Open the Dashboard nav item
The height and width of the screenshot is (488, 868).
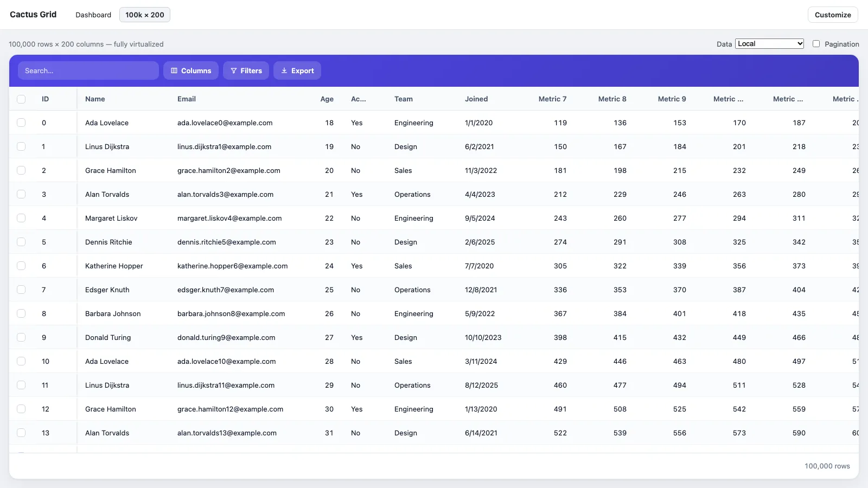pos(93,15)
